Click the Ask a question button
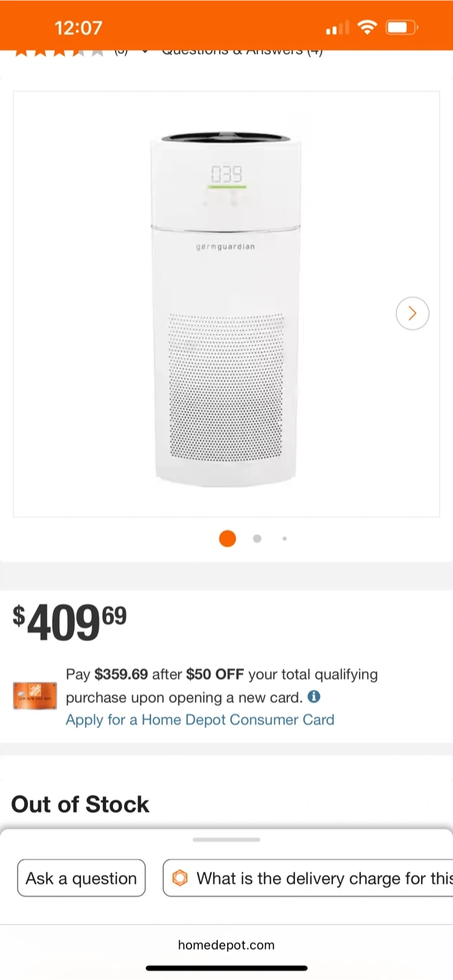This screenshot has width=453, height=980. coord(81,879)
